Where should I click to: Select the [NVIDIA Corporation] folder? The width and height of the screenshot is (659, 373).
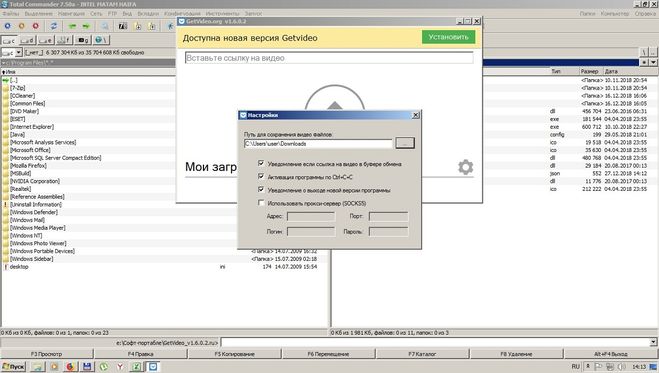tap(35, 181)
